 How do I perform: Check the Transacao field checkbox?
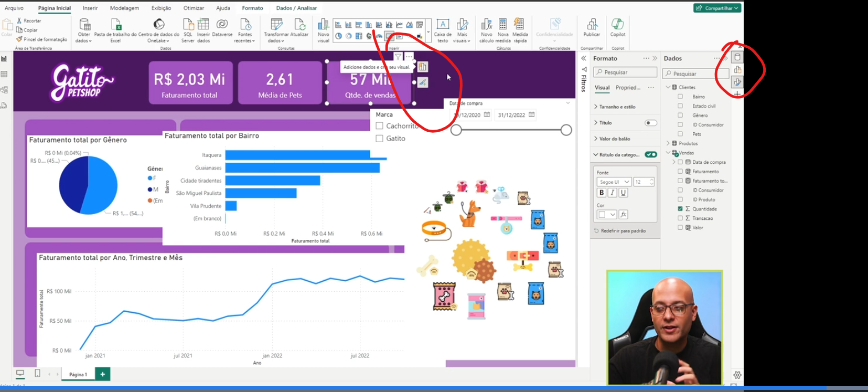click(x=680, y=218)
